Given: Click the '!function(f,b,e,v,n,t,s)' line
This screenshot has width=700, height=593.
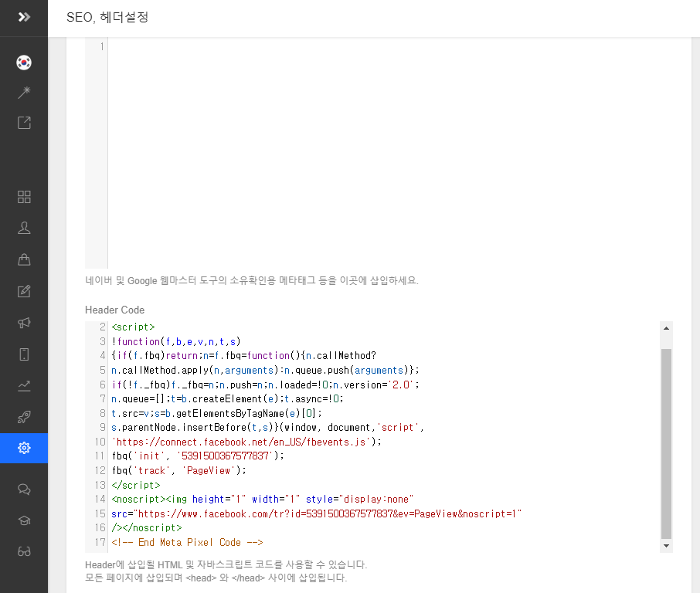Looking at the screenshot, I should coord(176,342).
